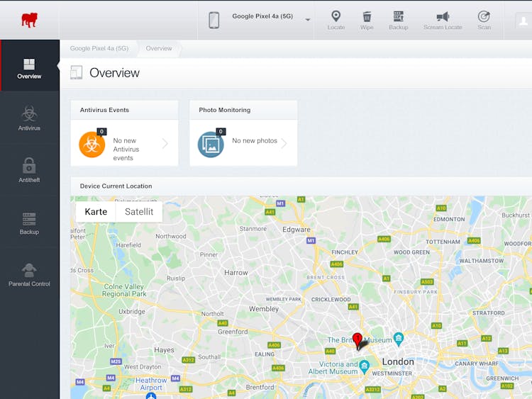This screenshot has height=399, width=532.
Task: Click The British Museum map marker
Action: click(399, 339)
